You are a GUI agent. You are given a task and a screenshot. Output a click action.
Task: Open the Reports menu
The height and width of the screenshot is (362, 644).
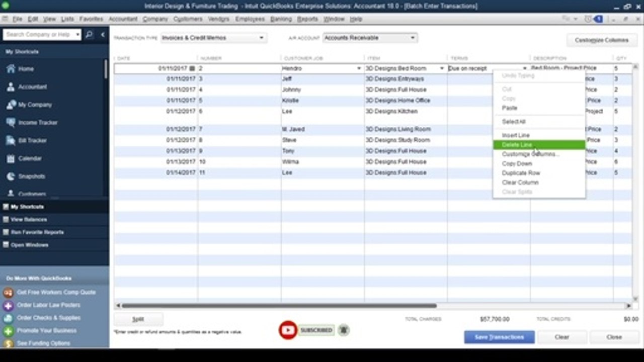[x=307, y=19]
